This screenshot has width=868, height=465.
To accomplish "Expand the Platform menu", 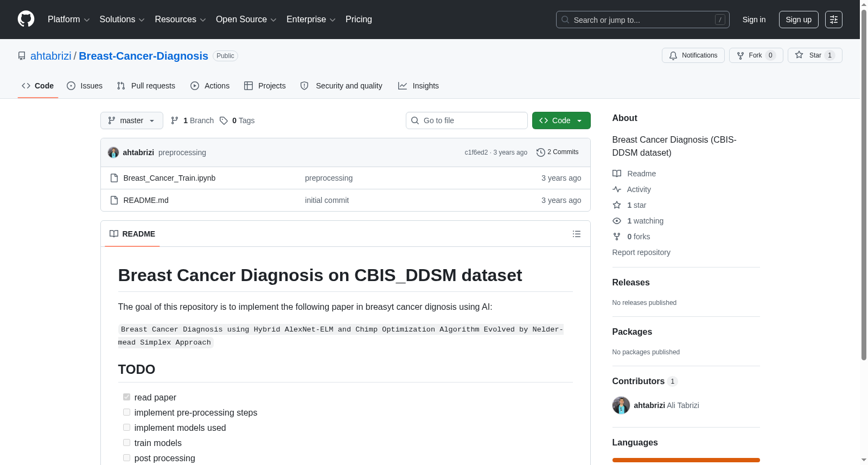I will pos(68,20).
